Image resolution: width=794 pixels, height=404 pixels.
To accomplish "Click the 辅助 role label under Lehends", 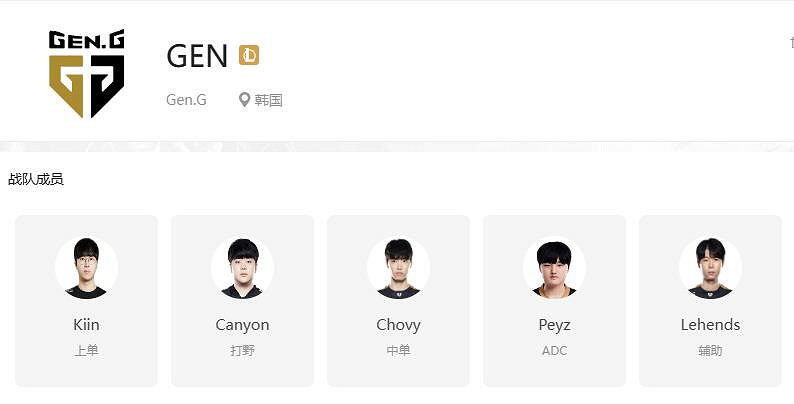I will [x=710, y=350].
